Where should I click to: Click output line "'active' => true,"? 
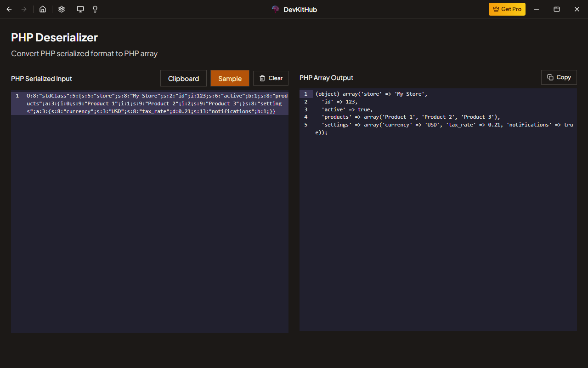[347, 109]
